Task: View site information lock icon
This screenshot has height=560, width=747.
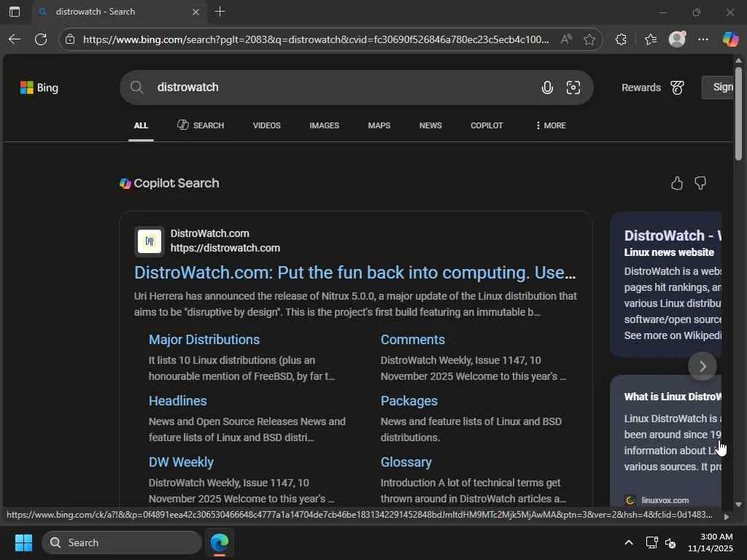Action: pyautogui.click(x=70, y=39)
